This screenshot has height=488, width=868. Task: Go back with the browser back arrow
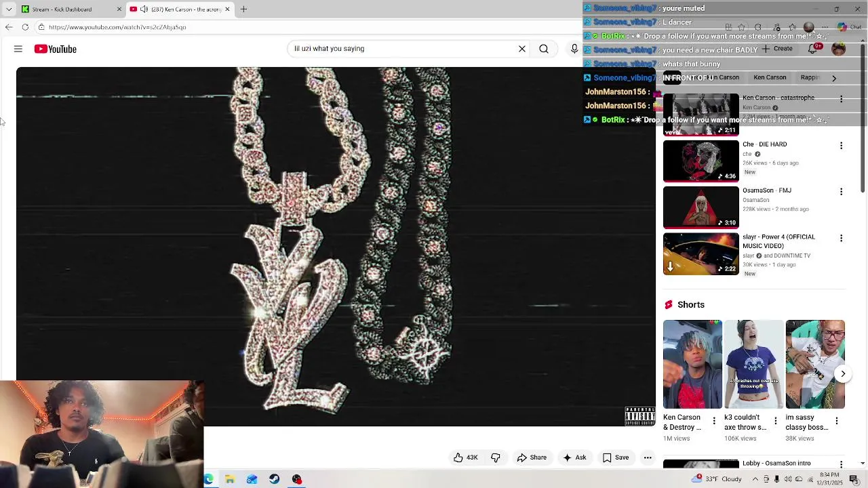9,27
